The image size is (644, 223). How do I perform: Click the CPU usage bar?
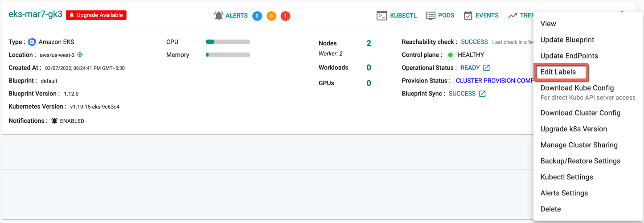pyautogui.click(x=228, y=42)
